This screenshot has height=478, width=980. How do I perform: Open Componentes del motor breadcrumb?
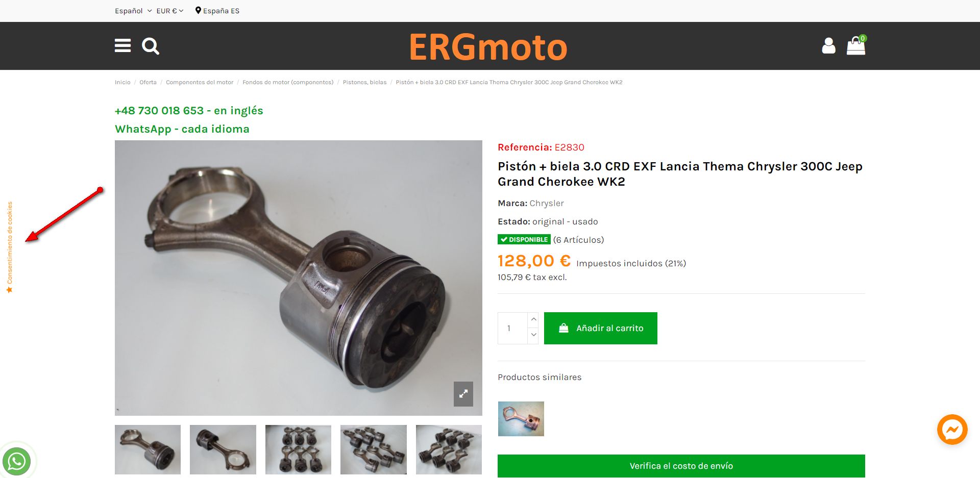[x=200, y=82]
